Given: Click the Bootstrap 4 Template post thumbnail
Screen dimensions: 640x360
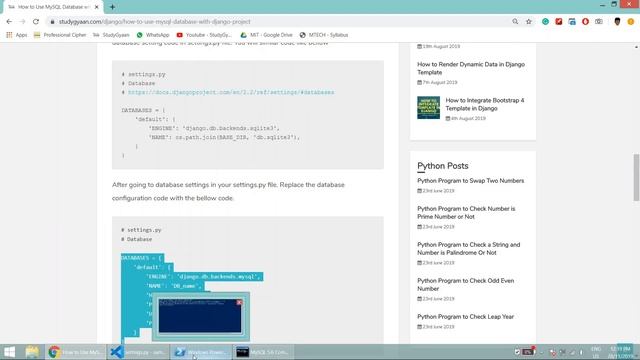Looking at the screenshot, I should (428, 107).
